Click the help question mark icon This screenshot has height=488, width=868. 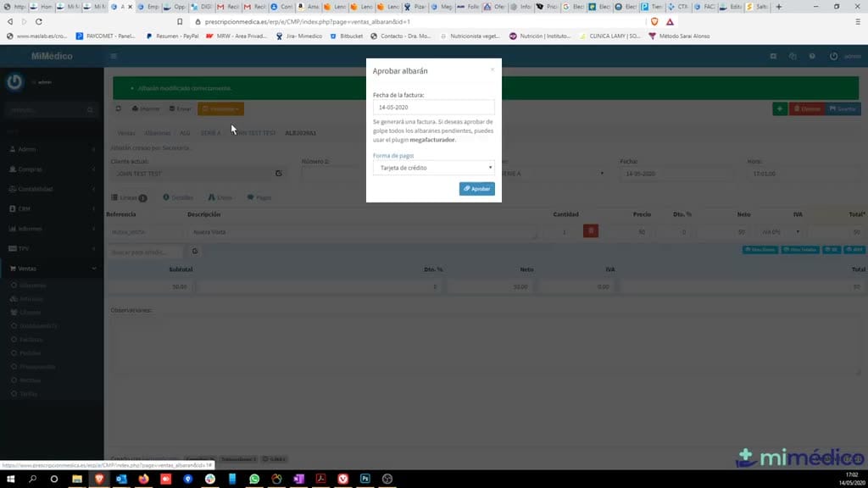[x=812, y=56]
